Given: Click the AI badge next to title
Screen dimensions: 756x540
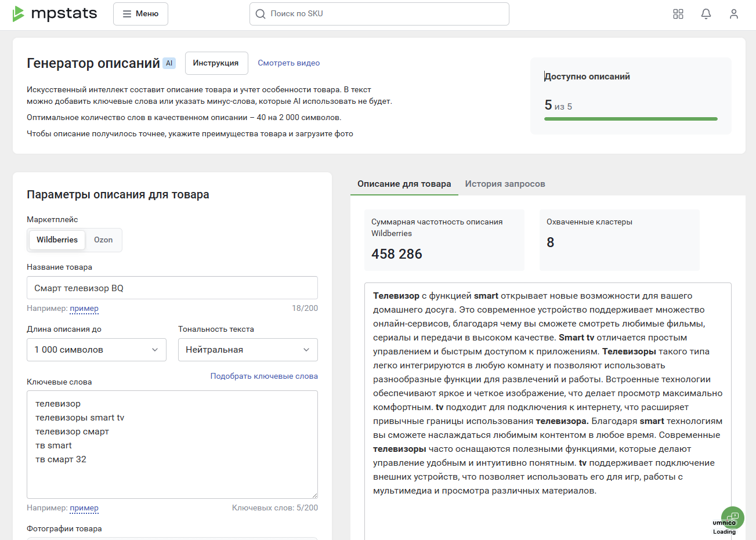Looking at the screenshot, I should (x=169, y=63).
